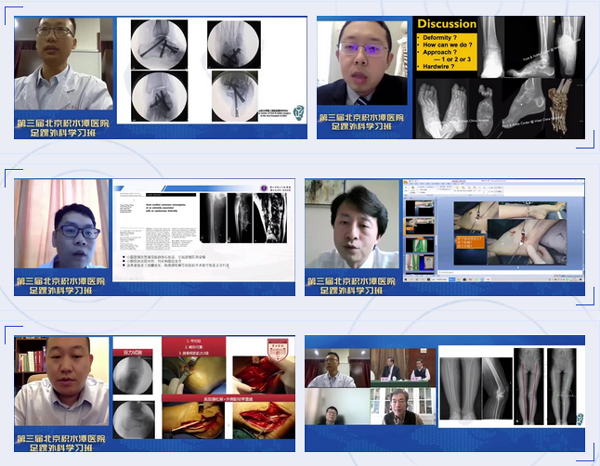Select the 'Deformity ?' bullet on the Discussion slide

[x=440, y=37]
